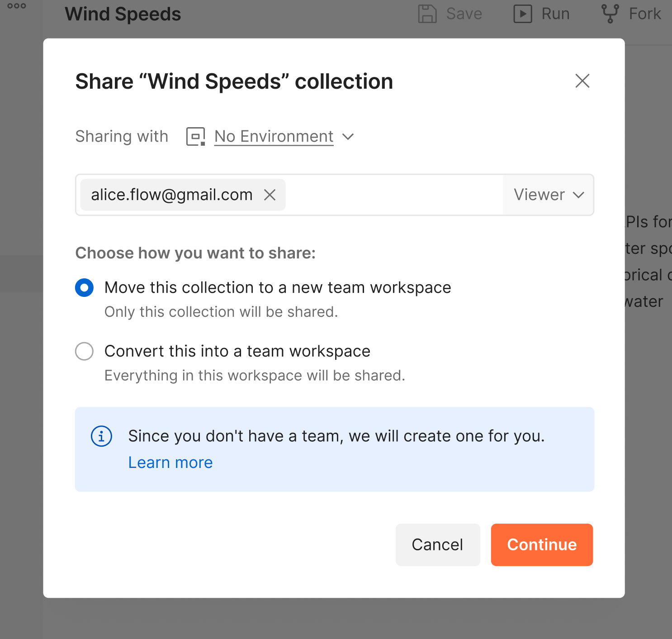Close the Share collection dialog with X
The width and height of the screenshot is (672, 639).
pos(582,81)
